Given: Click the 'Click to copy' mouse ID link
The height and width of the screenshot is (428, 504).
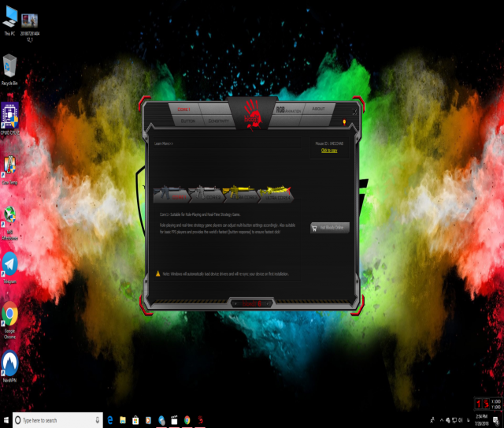Looking at the screenshot, I should point(329,150).
